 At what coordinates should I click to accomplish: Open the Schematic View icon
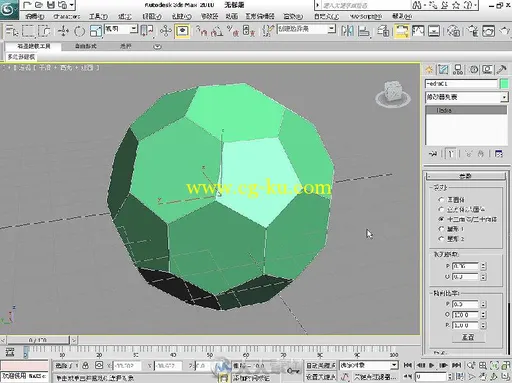434,31
